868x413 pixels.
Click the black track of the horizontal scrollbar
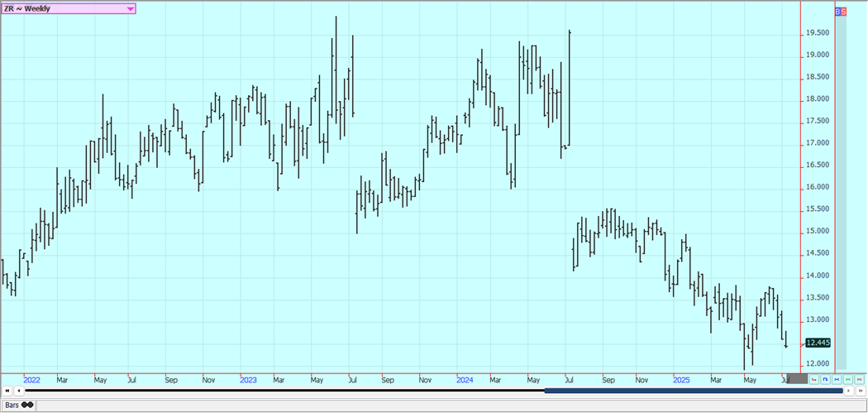[285, 391]
